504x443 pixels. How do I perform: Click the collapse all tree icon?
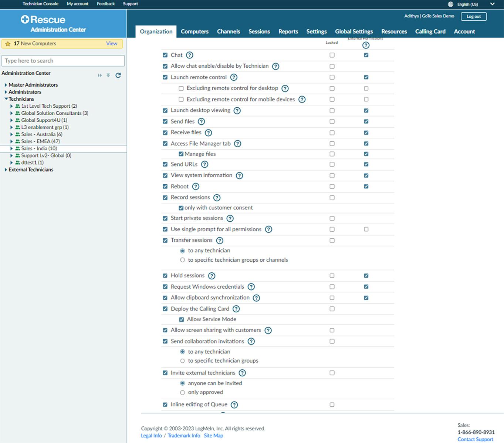108,75
